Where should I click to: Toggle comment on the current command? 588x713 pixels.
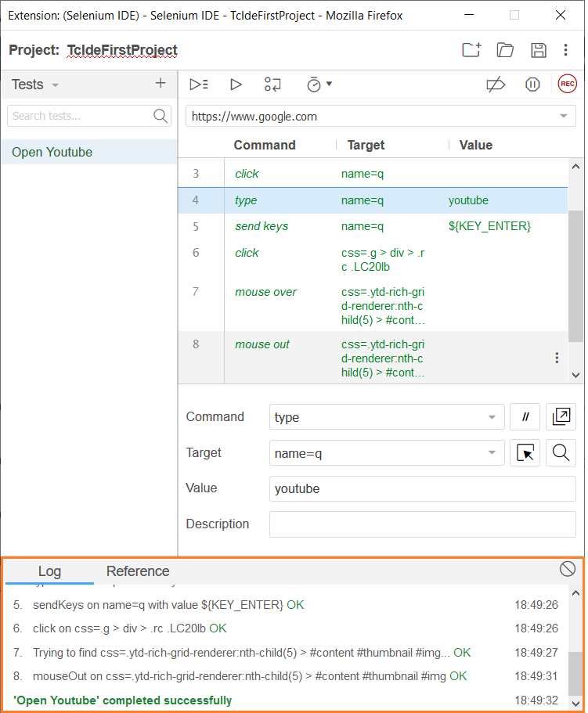coord(525,416)
